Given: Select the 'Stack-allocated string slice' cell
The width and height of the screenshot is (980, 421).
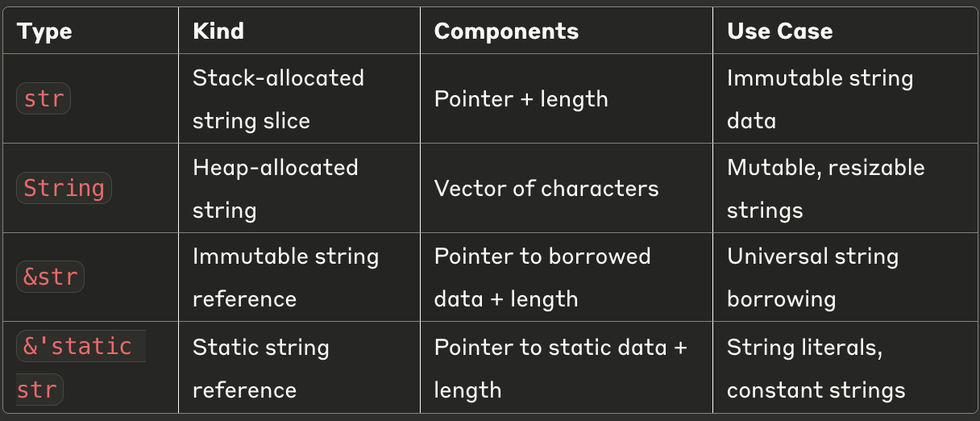Looking at the screenshot, I should pos(299,99).
